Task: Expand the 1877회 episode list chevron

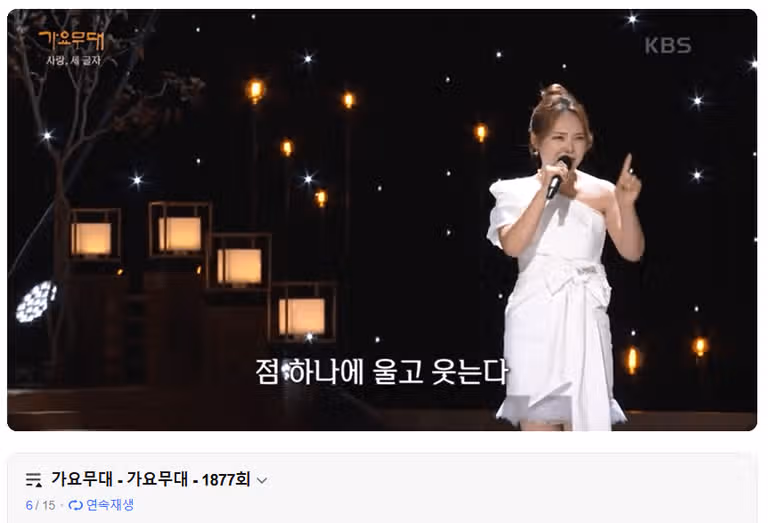Action: coord(262,480)
